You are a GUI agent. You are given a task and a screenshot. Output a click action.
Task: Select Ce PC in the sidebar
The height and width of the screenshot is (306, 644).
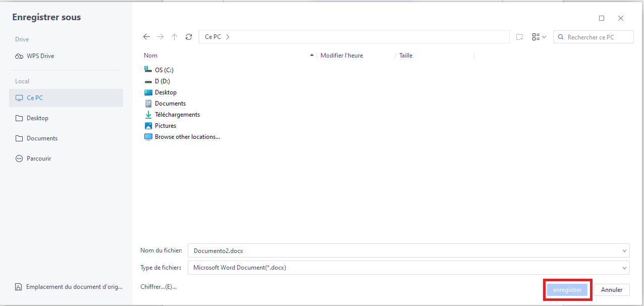point(66,98)
